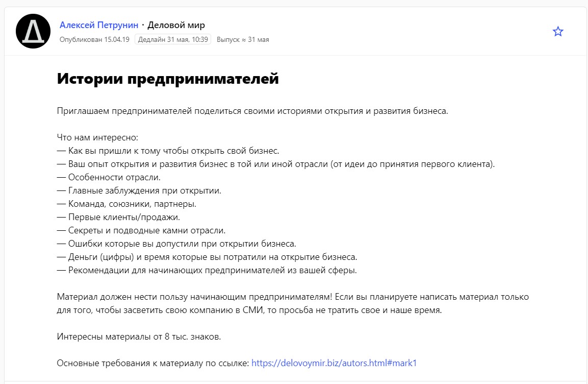Click the bullet Секреты и подводные камни отрасли
The height and width of the screenshot is (384, 588).
click(141, 231)
